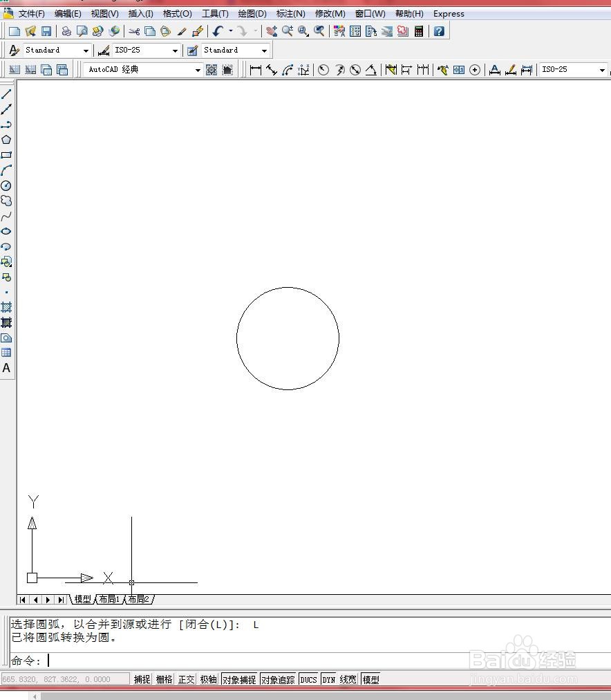This screenshot has height=700, width=611.
Task: Open the AutoCAD 经典 workspace dropdown
Action: (x=197, y=70)
